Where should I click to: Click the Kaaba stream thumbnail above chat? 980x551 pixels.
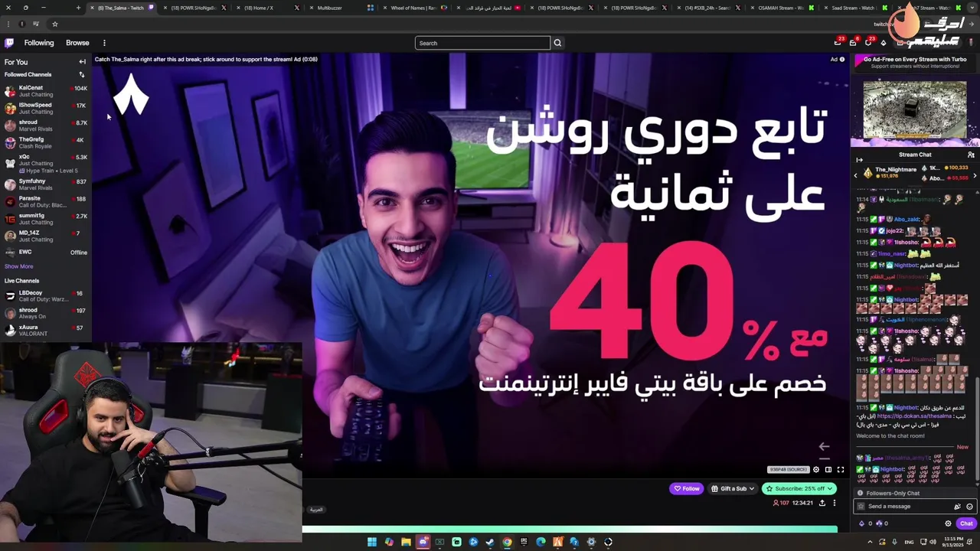pyautogui.click(x=915, y=109)
